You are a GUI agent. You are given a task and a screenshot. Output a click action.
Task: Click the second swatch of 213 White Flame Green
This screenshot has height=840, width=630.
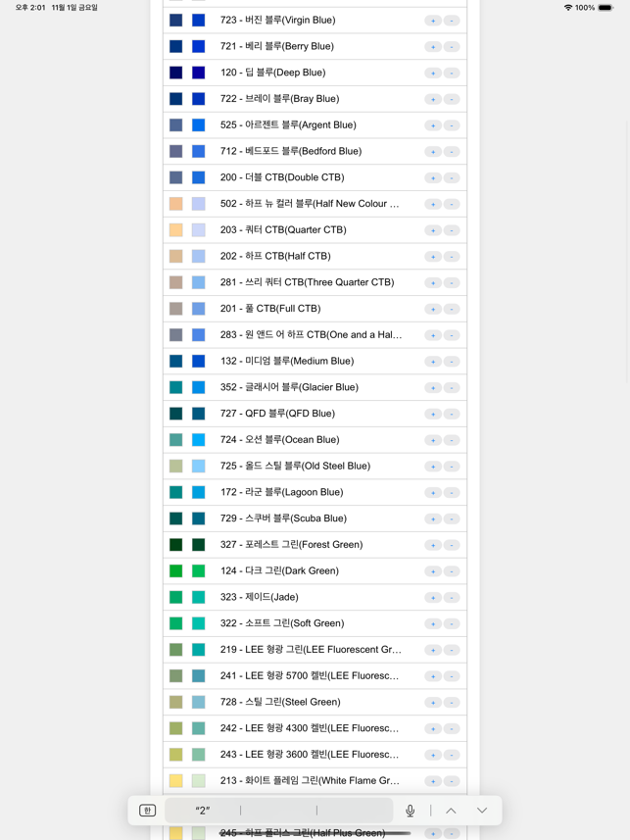198,781
